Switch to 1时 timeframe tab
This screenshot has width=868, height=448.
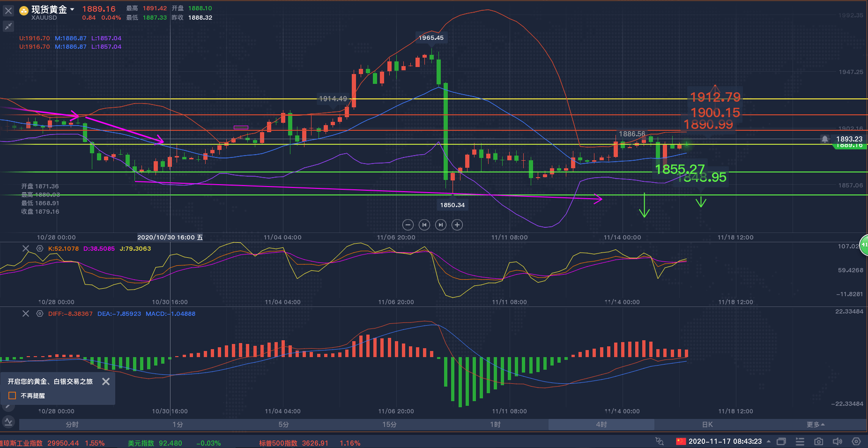point(495,425)
